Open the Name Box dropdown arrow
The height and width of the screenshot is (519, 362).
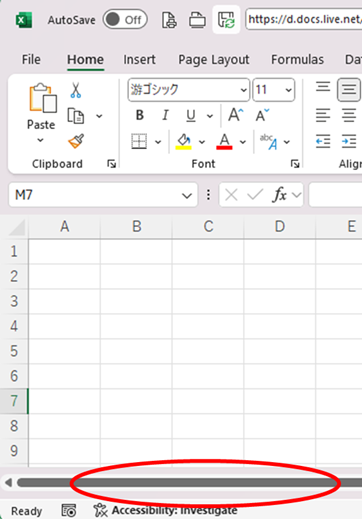(x=187, y=195)
